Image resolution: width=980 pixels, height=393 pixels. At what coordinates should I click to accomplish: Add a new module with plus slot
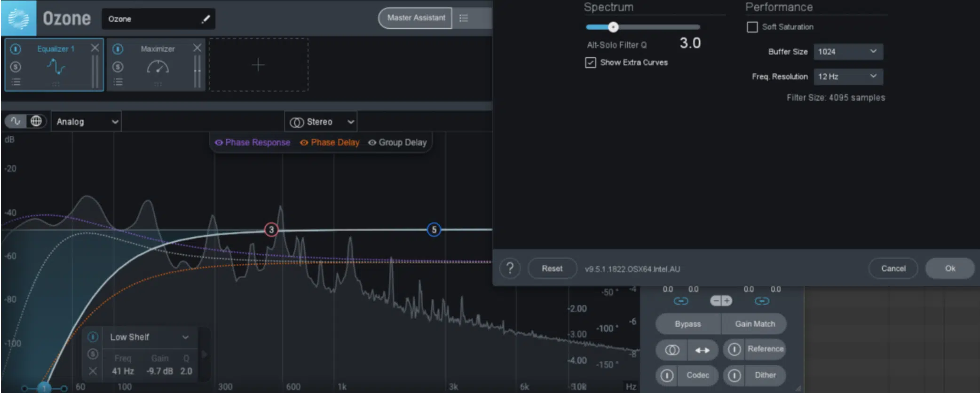pyautogui.click(x=259, y=65)
